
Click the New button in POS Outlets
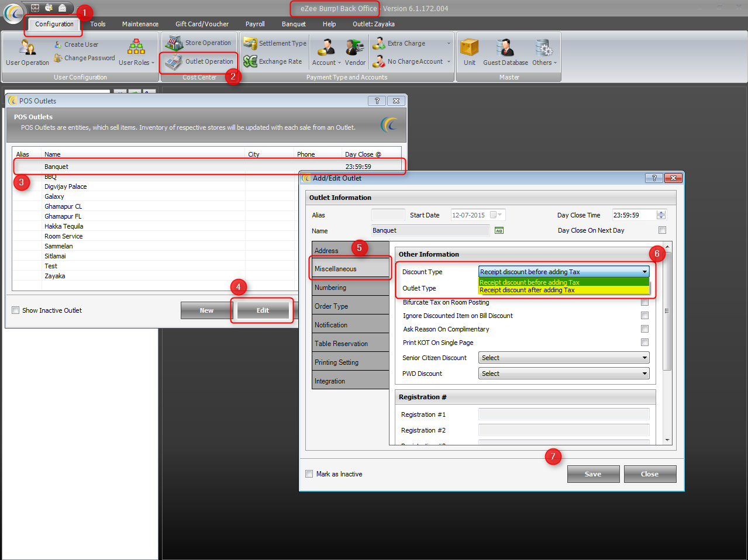206,310
